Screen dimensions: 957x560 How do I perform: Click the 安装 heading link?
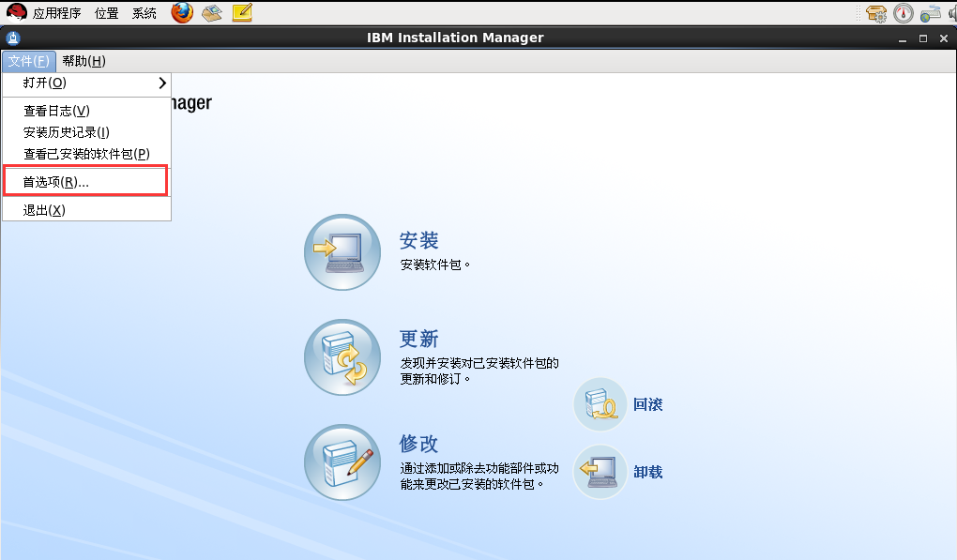point(419,240)
